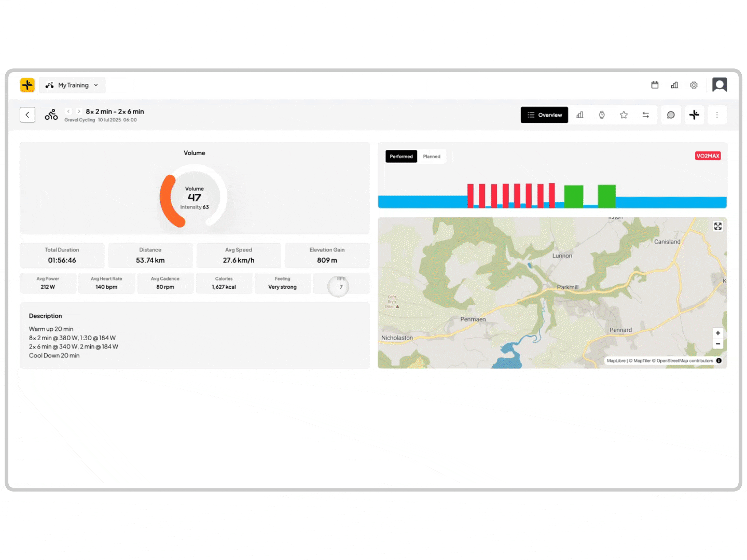Open the user profile avatar
747x560 pixels.
(720, 85)
